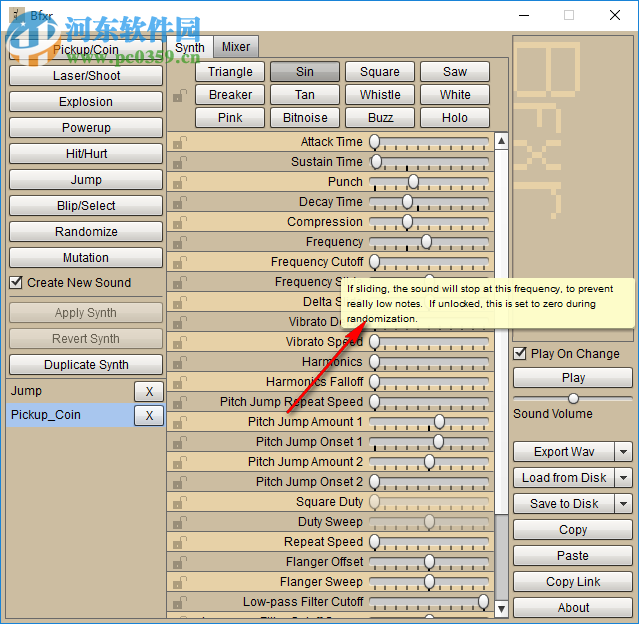Viewport: 639px width, 624px height.
Task: Open the Load from Disk dropdown arrow
Action: 623,478
